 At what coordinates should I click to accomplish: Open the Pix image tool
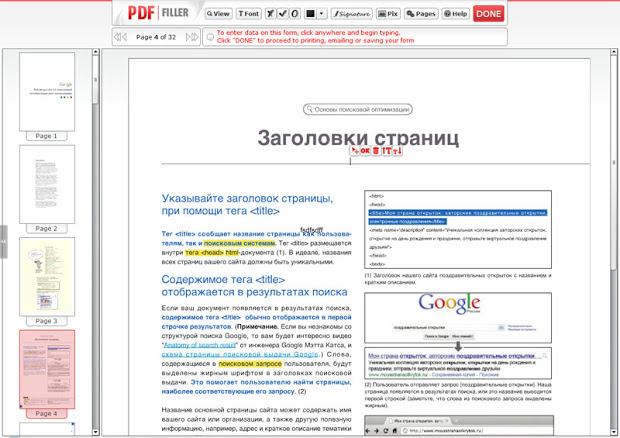[x=389, y=14]
